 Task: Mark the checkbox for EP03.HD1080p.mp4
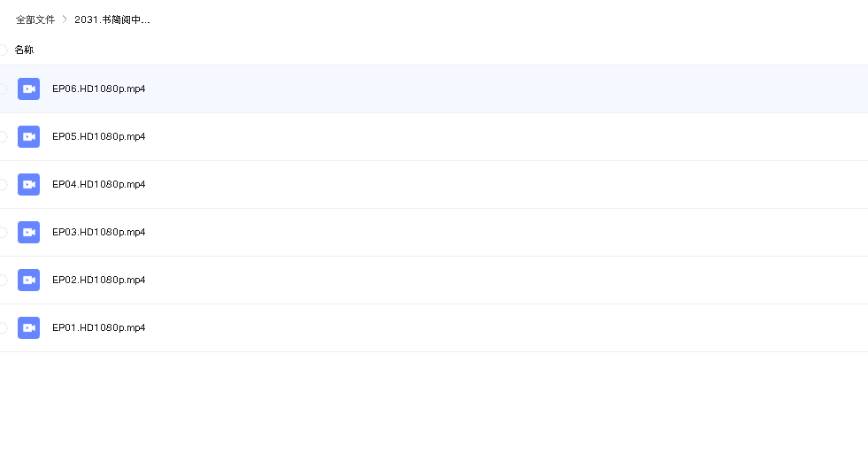point(3,232)
